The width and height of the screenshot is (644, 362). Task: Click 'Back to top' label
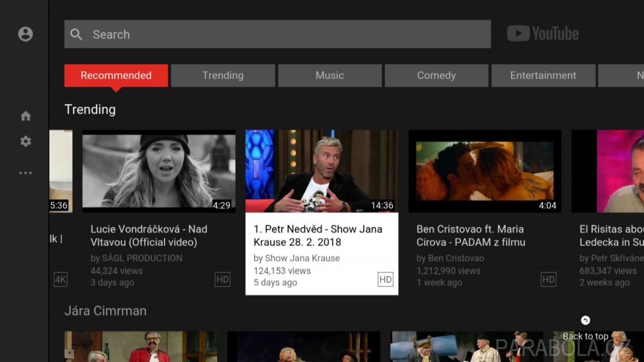tap(585, 336)
